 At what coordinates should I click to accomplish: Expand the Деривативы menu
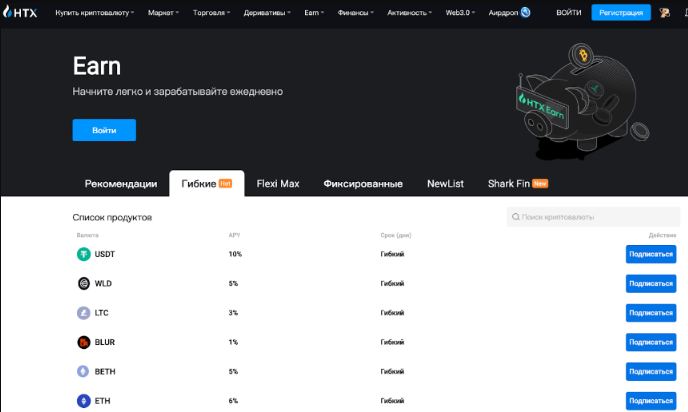pos(267,13)
